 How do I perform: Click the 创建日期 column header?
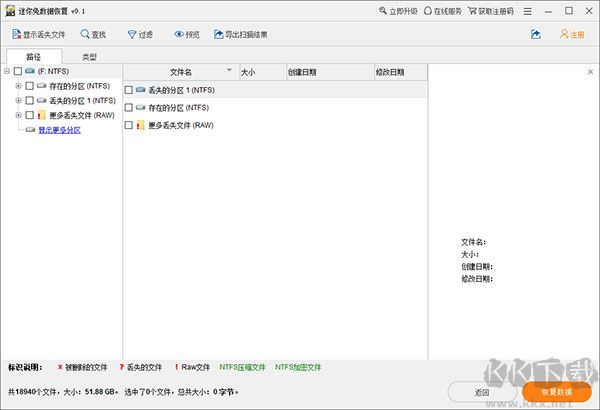(x=330, y=72)
